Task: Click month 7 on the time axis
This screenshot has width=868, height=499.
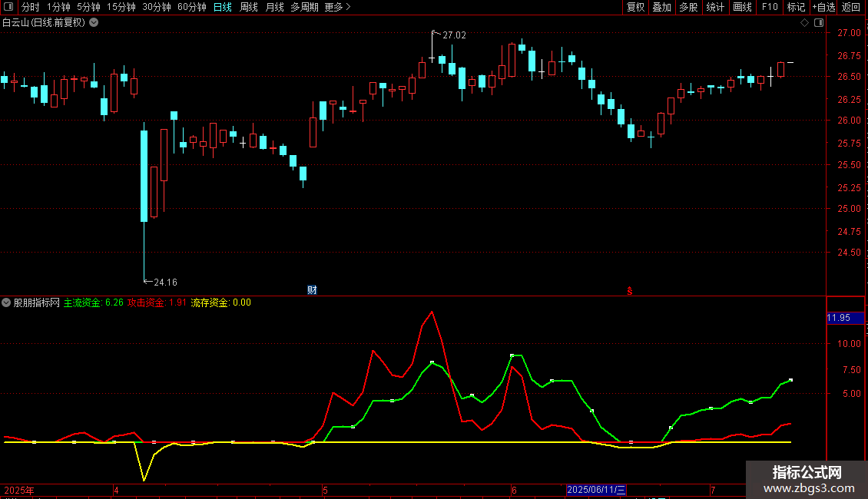Action: tap(713, 490)
